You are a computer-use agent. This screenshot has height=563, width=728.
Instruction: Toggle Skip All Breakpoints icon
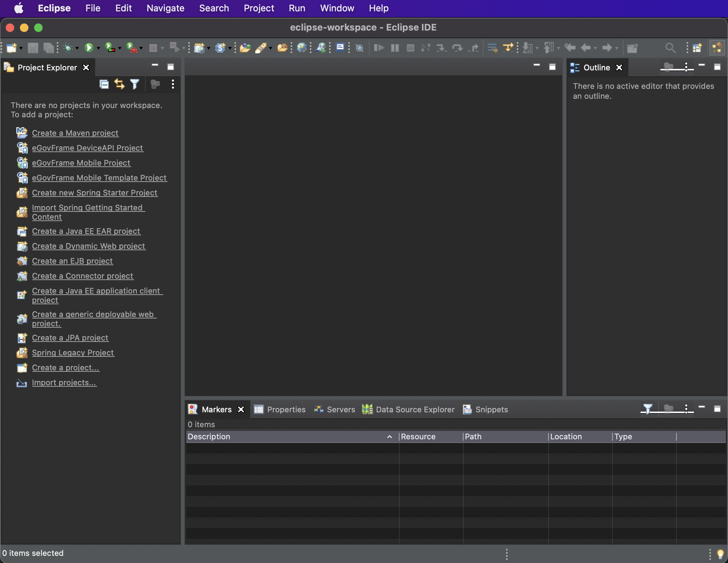click(359, 48)
